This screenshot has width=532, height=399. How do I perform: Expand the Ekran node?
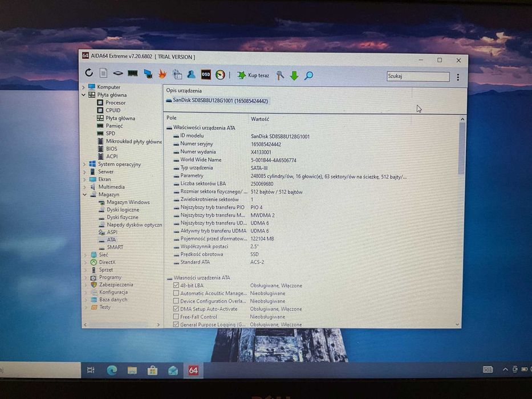click(x=84, y=179)
